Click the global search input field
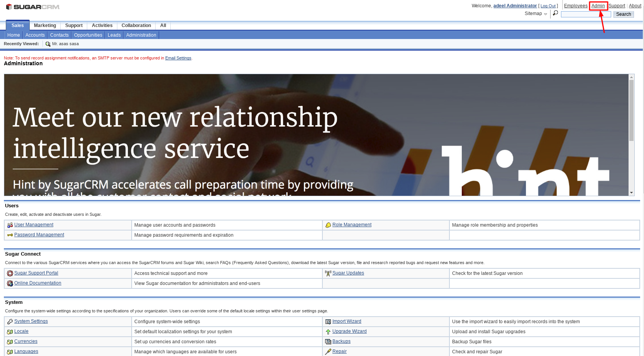The width and height of the screenshot is (644, 356). [586, 14]
